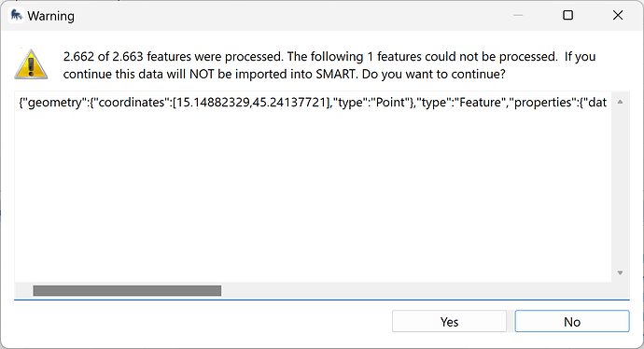
Task: Close the Warning dialog with X
Action: (x=618, y=16)
